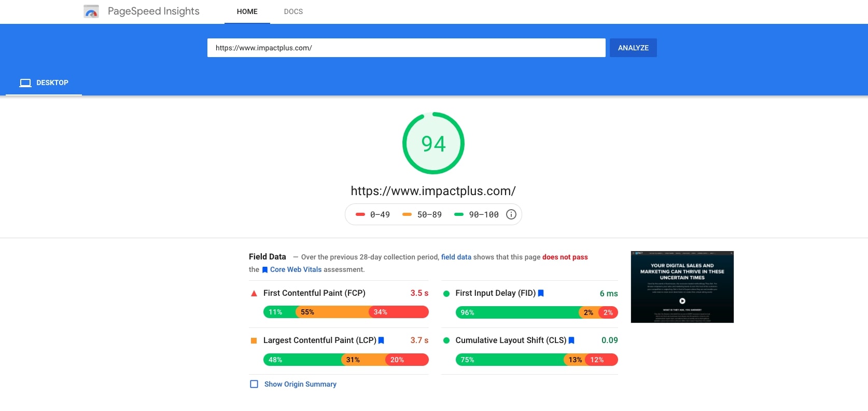
Task: Click the LCP 48% green bar segment
Action: coord(302,360)
